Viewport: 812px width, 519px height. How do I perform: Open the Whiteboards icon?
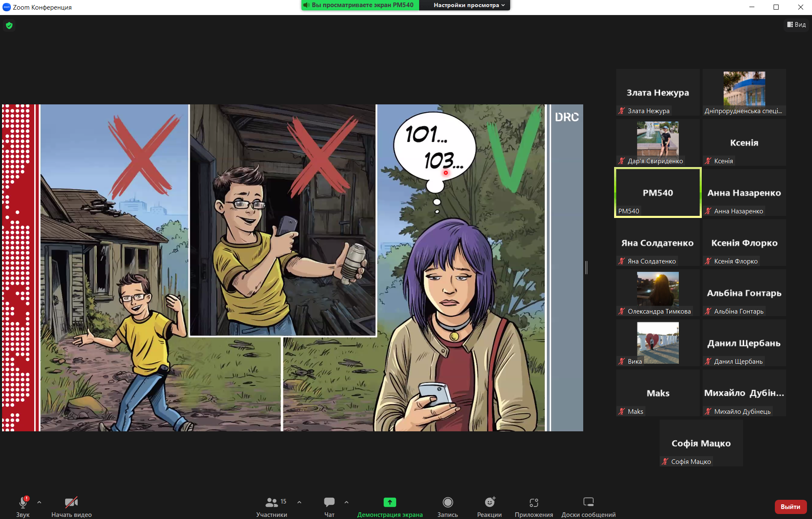coord(588,502)
